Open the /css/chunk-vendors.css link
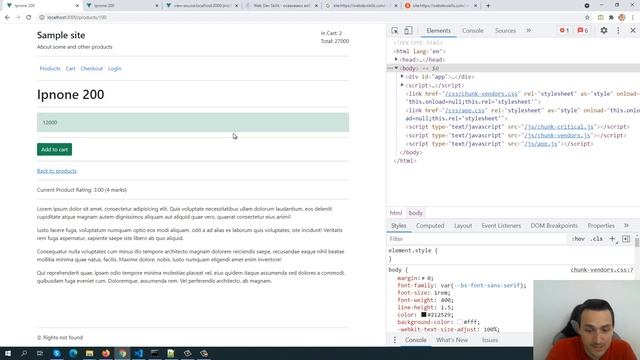The image size is (640, 360). point(481,94)
